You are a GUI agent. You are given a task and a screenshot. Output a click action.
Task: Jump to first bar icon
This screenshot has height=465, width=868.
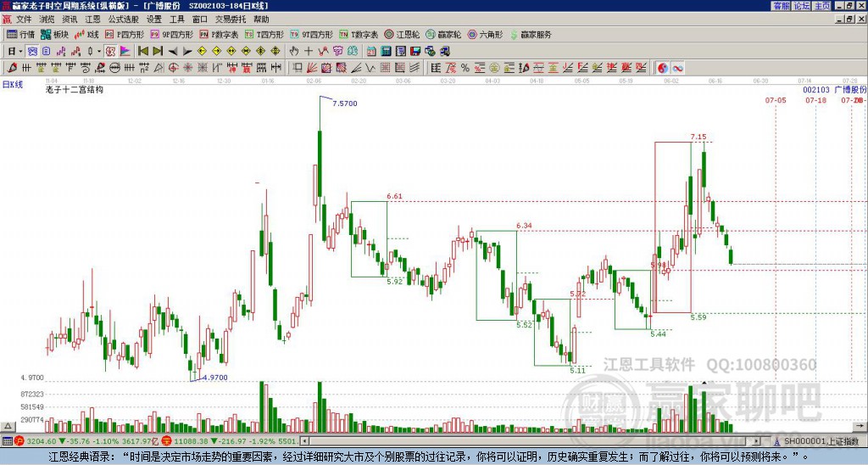tap(142, 51)
